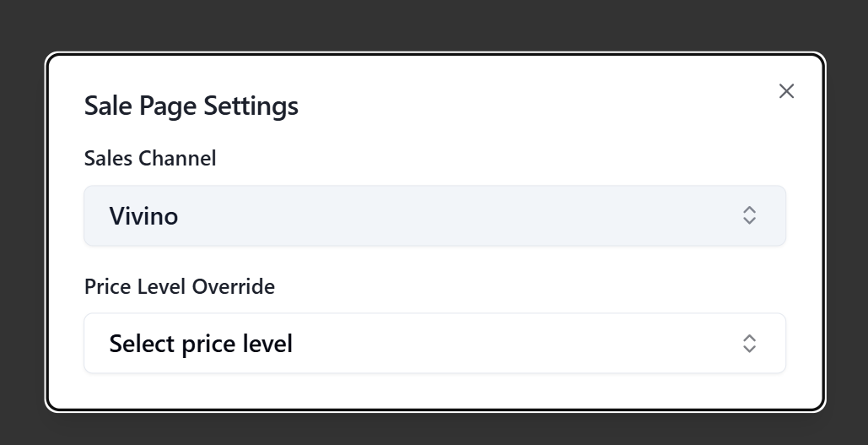Click empty white area below Price Level field

434,391
